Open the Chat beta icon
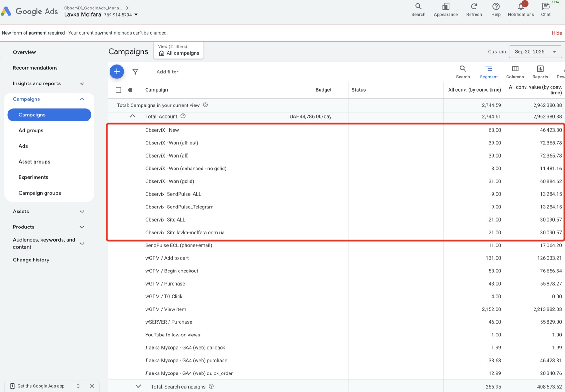565x392 pixels. 546,10
